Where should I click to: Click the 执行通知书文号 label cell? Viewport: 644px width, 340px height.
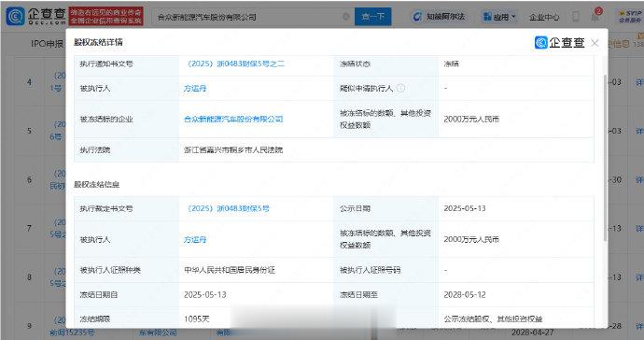coord(127,64)
